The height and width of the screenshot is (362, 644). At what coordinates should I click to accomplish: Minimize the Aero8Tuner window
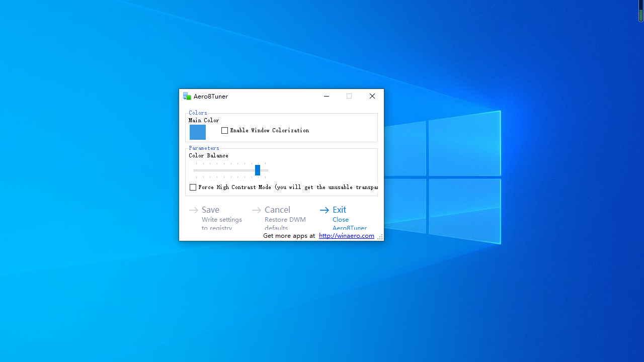[x=327, y=96]
